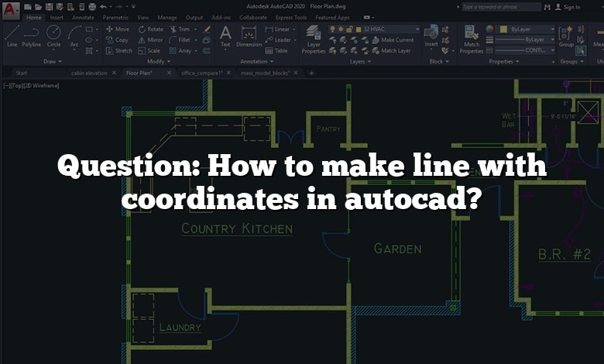Toggle the layer lock padlock for 32 HVAC

[349, 29]
